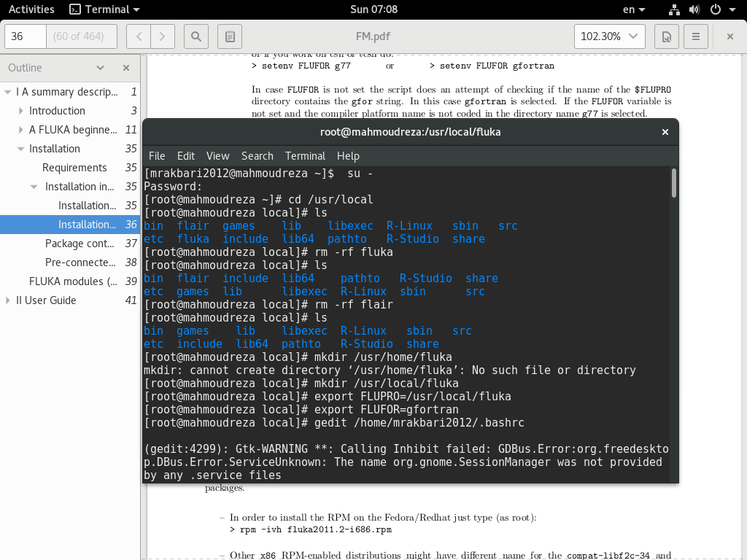Image resolution: width=747 pixels, height=560 pixels.
Task: Open the hamburger view menu
Action: [695, 36]
